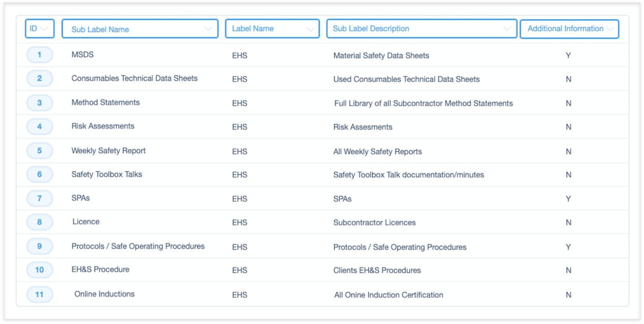Image resolution: width=644 pixels, height=324 pixels.
Task: Click the Safety Toolbox Talks description text
Action: click(x=408, y=175)
